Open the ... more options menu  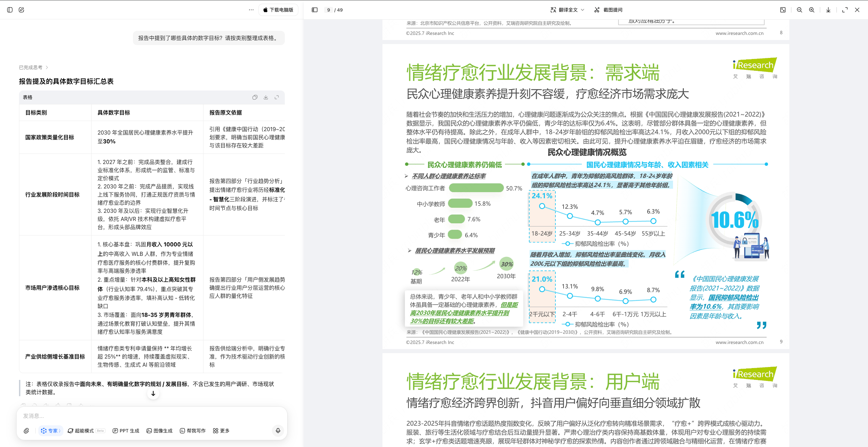251,10
